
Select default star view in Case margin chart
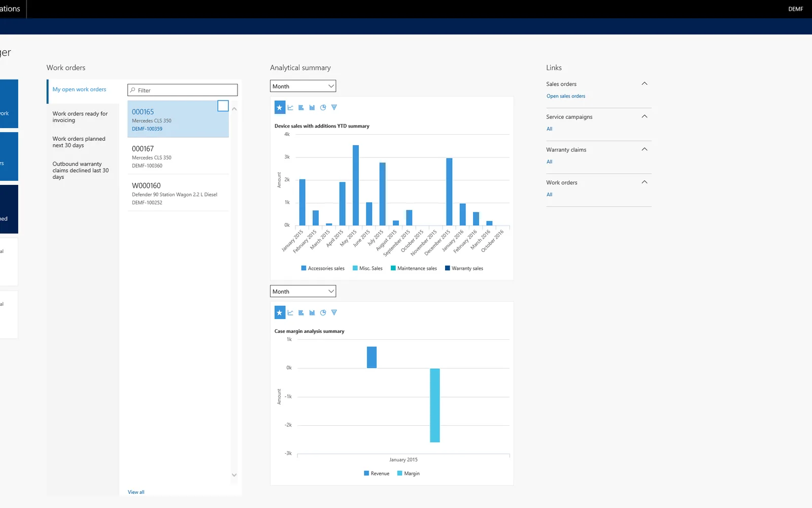(280, 312)
